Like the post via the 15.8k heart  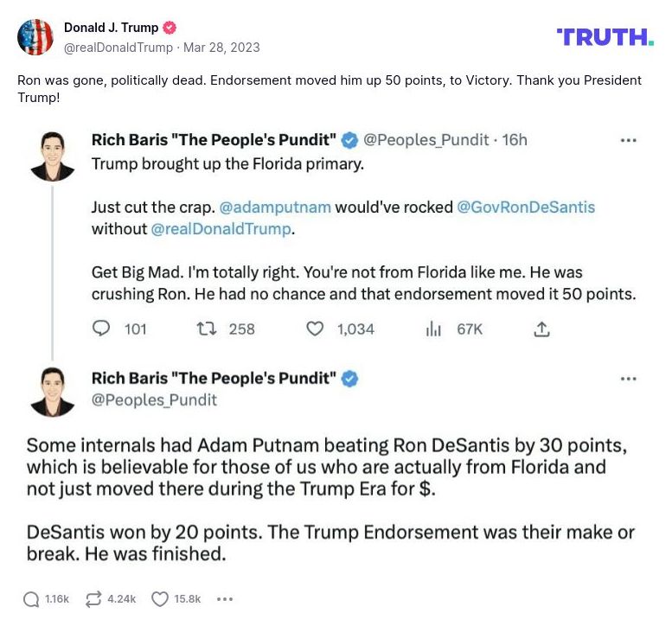click(160, 598)
